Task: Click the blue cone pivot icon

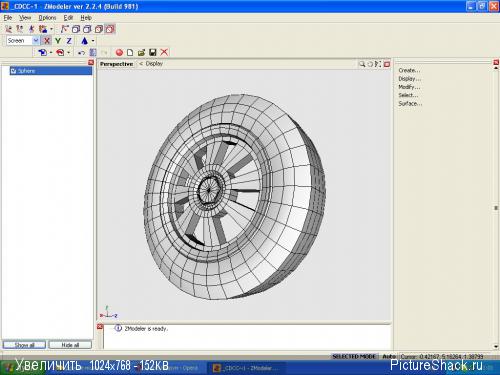Action: pyautogui.click(x=84, y=41)
